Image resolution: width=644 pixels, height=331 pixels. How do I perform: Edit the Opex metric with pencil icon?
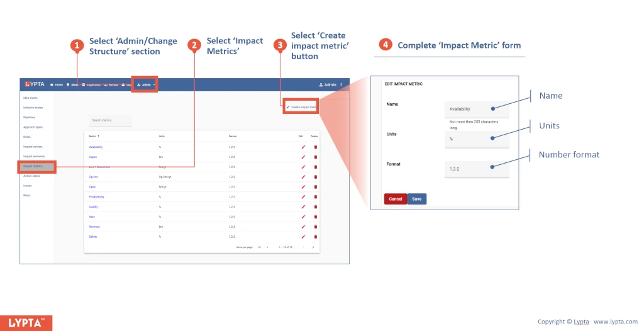pos(304,187)
